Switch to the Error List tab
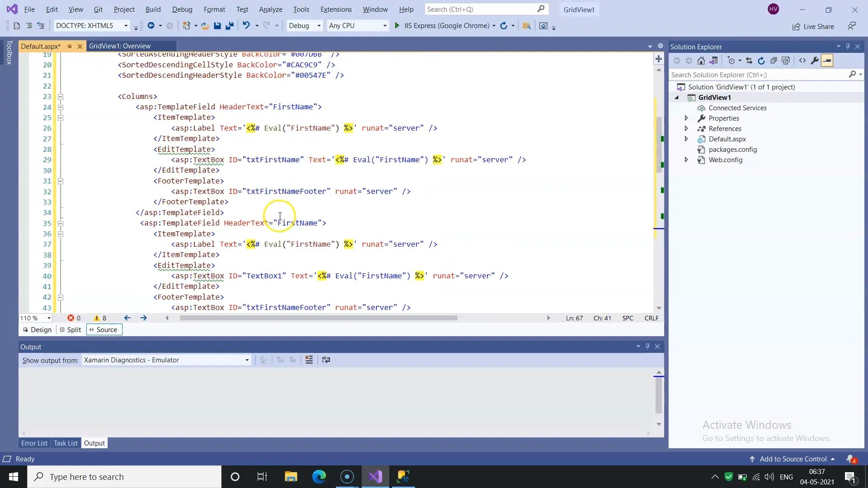Image resolution: width=868 pixels, height=488 pixels. 34,443
